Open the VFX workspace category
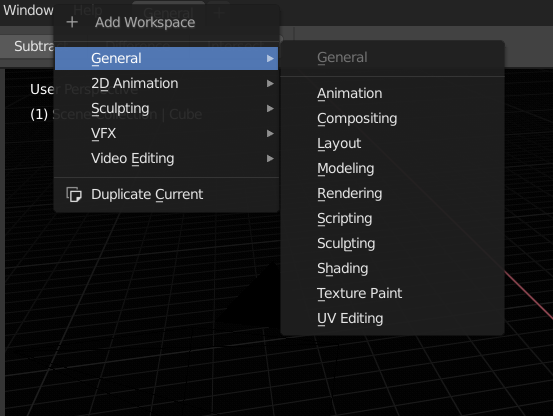 point(166,134)
